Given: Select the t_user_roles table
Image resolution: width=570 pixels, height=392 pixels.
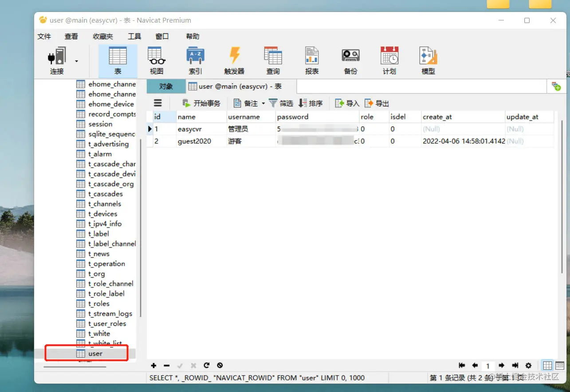Looking at the screenshot, I should click(x=107, y=324).
